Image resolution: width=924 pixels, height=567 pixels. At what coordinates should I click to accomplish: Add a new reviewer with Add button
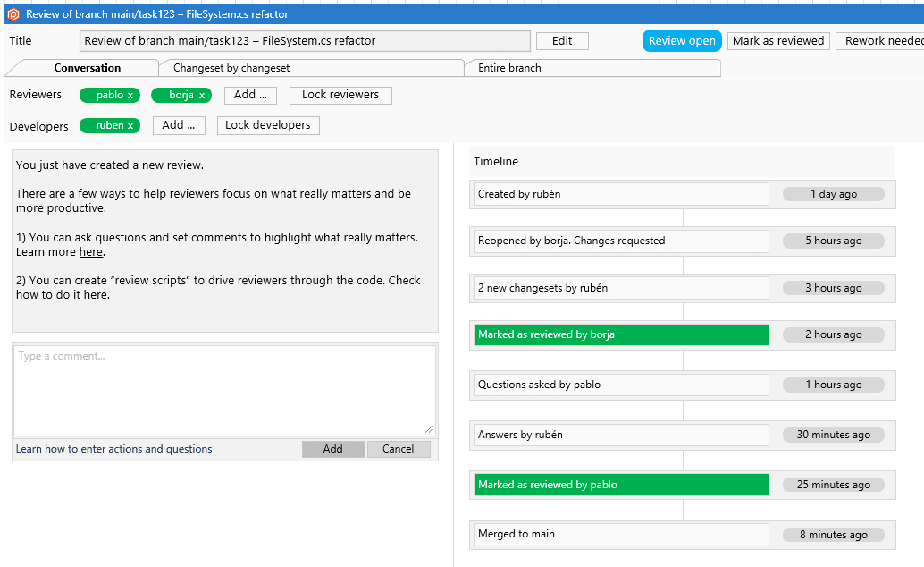pos(250,94)
